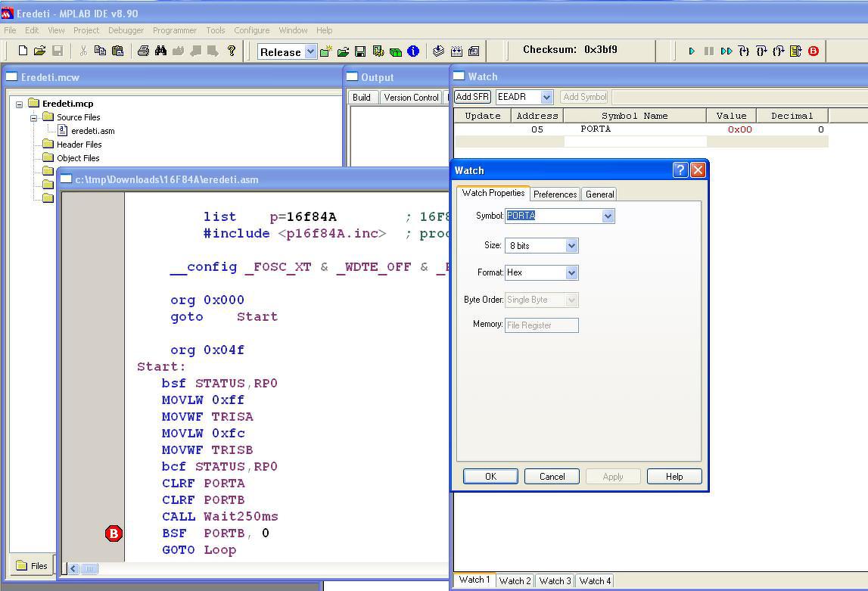Image resolution: width=868 pixels, height=591 pixels.
Task: Click the Build All icon
Action: 456,51
